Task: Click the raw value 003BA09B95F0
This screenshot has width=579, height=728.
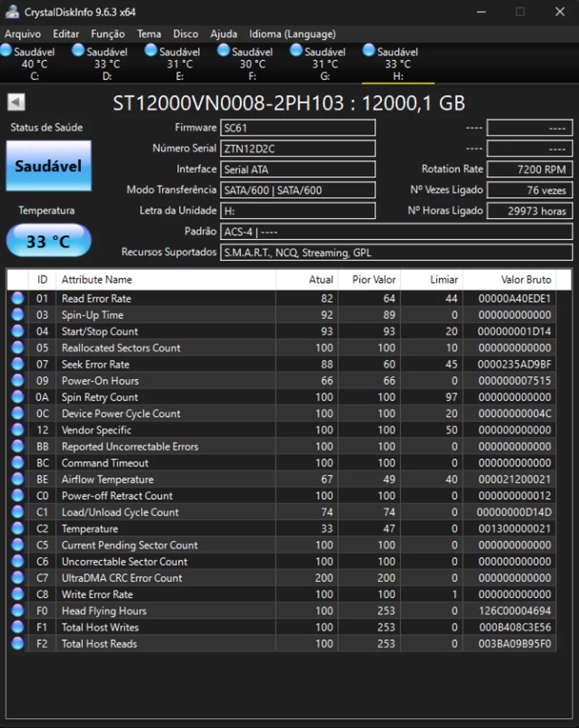Action: (515, 644)
